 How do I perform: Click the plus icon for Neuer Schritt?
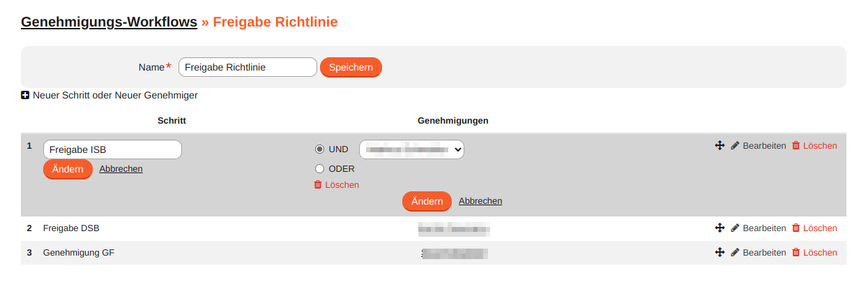click(26, 96)
